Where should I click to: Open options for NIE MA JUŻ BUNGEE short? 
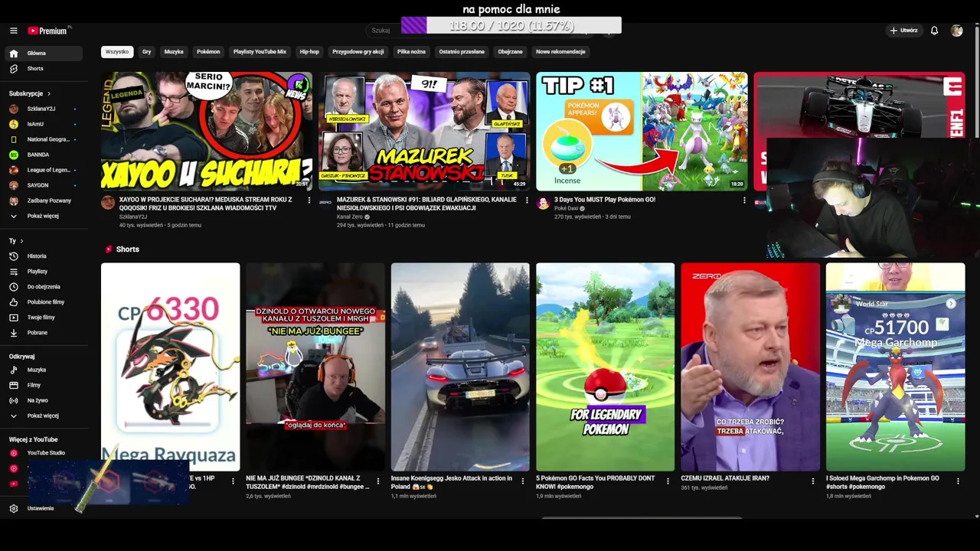(x=377, y=481)
